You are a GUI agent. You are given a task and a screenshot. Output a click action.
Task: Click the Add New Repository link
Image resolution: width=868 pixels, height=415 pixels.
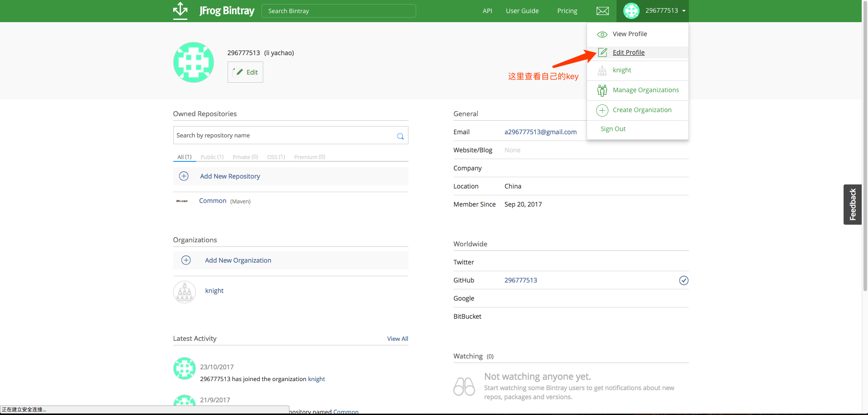pyautogui.click(x=230, y=176)
